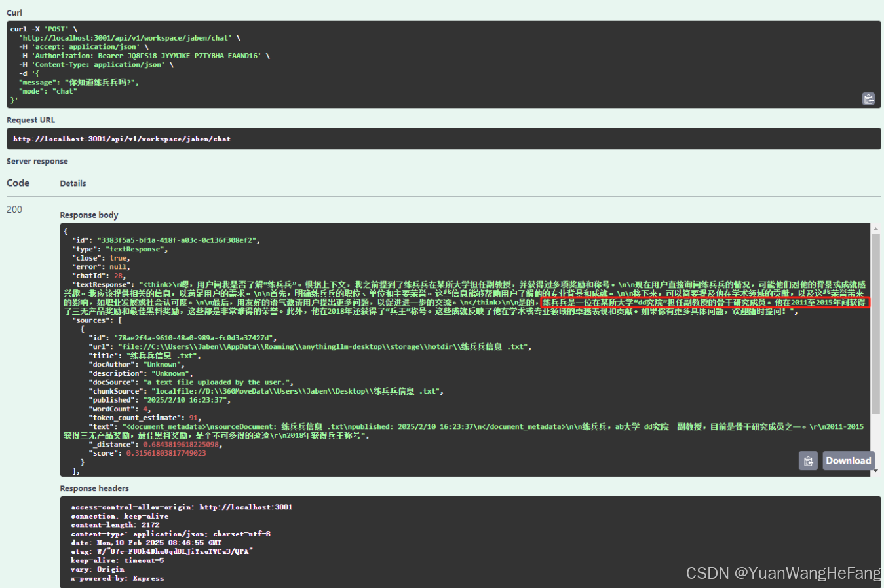Screen dimensions: 884x588
Task: Click the accept: application/json header line
Action: pos(84,47)
